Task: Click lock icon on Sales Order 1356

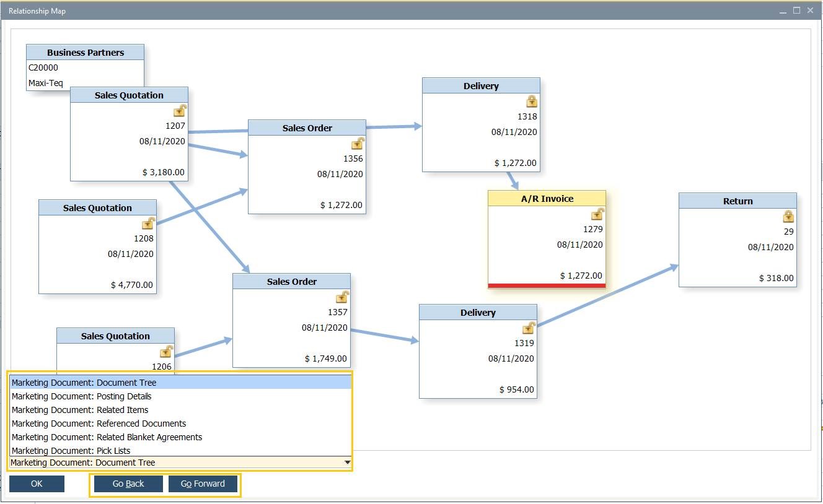Action: click(x=358, y=144)
